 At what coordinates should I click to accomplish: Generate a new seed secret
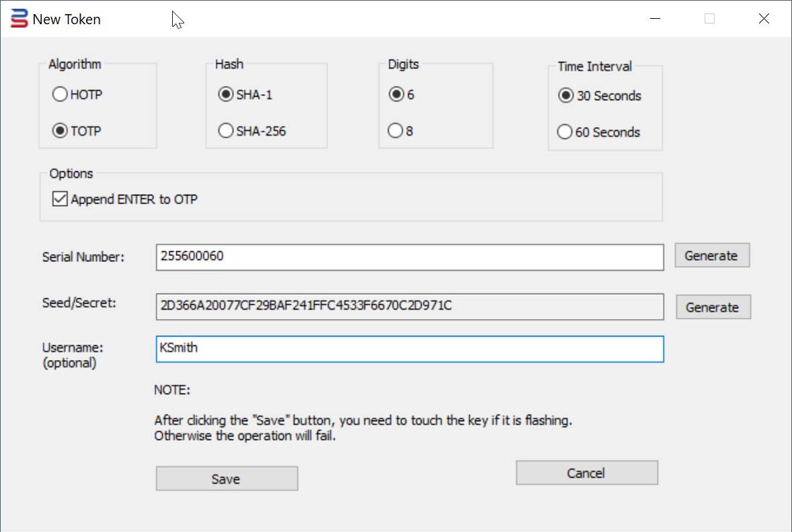click(x=712, y=307)
